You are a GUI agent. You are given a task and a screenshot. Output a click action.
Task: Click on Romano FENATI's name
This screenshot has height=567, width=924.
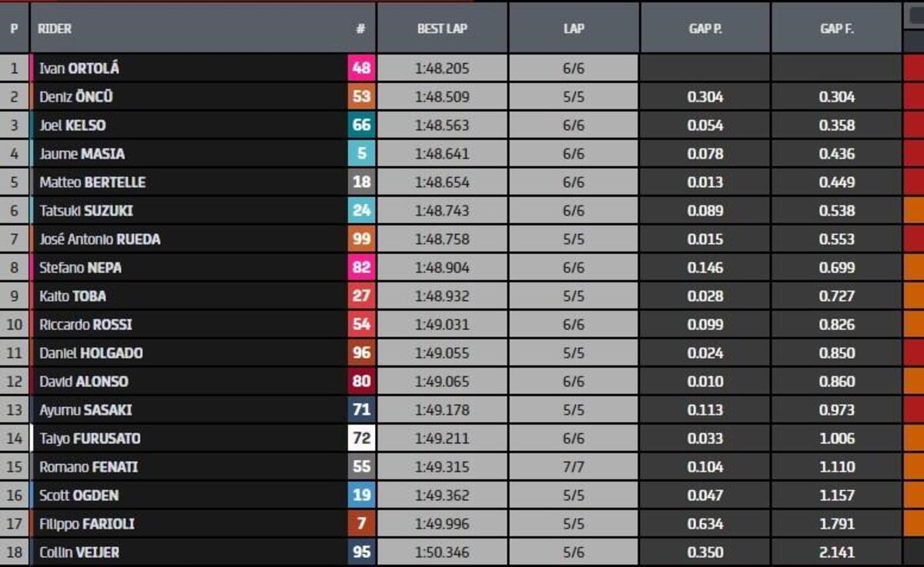tap(89, 467)
